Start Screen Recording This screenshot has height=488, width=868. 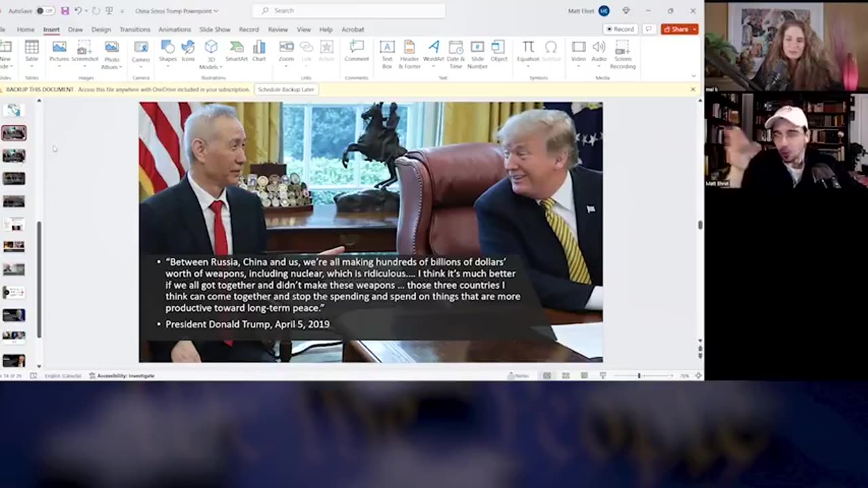pyautogui.click(x=623, y=54)
